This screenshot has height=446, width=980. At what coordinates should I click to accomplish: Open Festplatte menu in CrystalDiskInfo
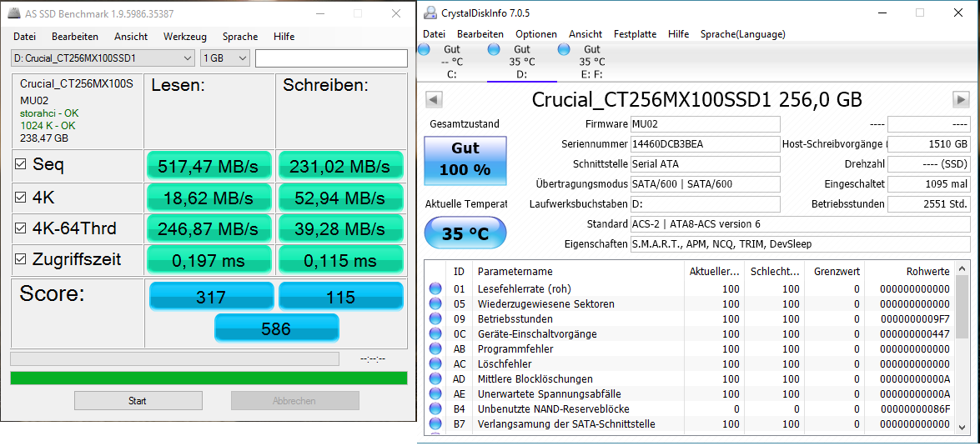pos(635,33)
